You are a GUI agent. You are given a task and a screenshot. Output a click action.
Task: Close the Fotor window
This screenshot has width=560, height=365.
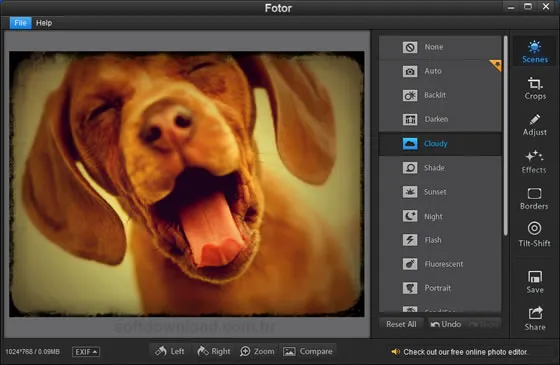546,6
